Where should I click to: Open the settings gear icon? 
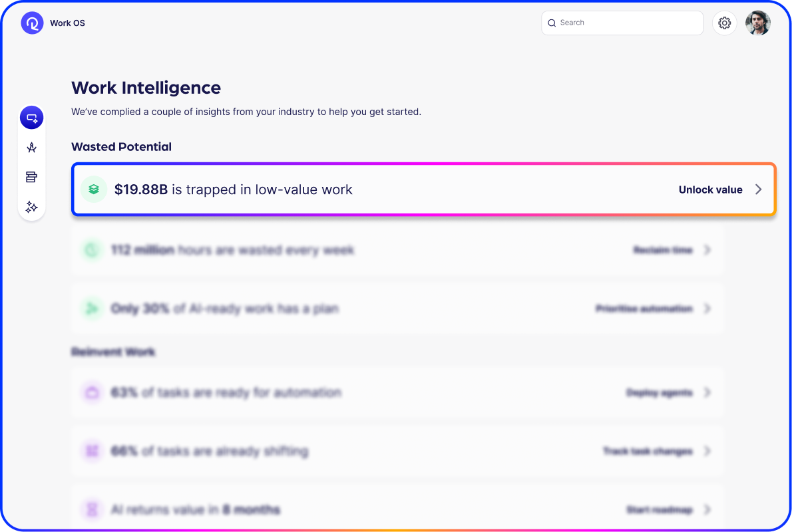(725, 23)
